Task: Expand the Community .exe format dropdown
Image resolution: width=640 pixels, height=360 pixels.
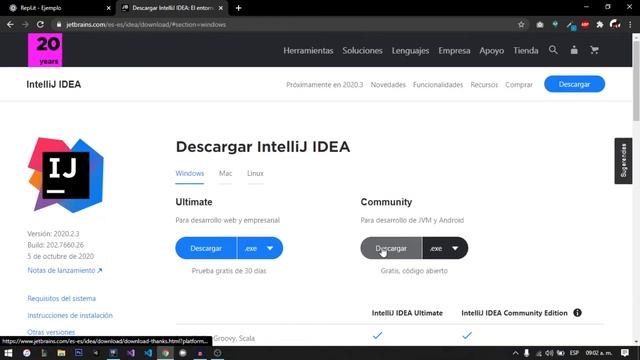Action: tap(445, 248)
